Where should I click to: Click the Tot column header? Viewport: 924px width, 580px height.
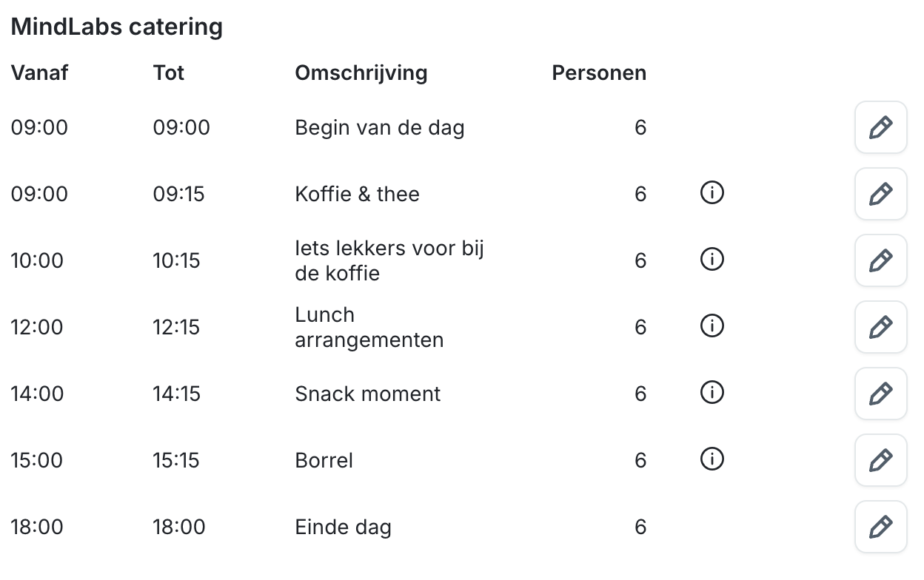point(169,73)
